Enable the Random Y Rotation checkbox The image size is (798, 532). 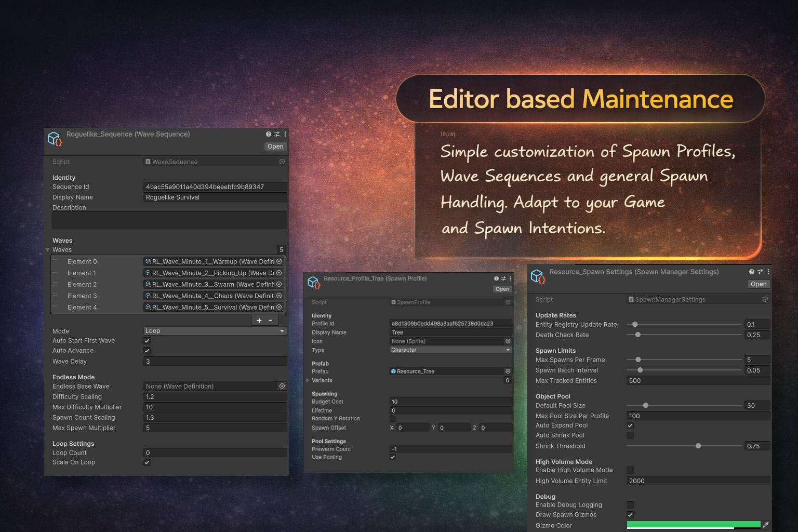(x=393, y=419)
